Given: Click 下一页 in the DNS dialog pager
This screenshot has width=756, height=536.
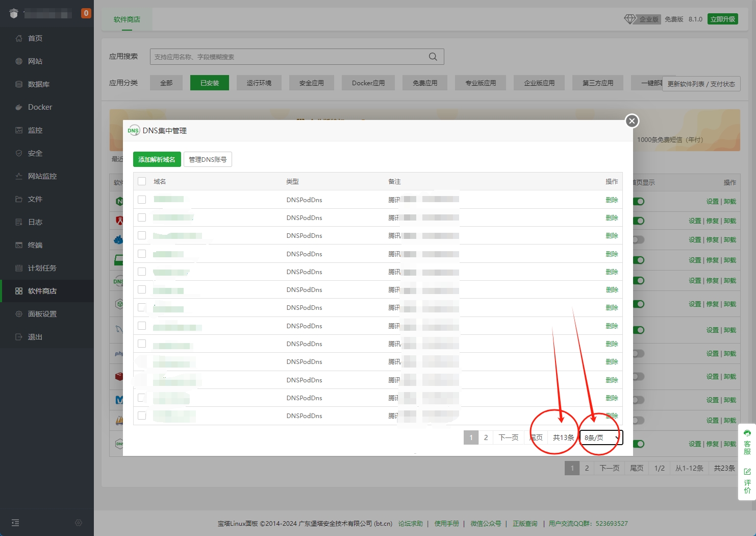Looking at the screenshot, I should point(509,437).
